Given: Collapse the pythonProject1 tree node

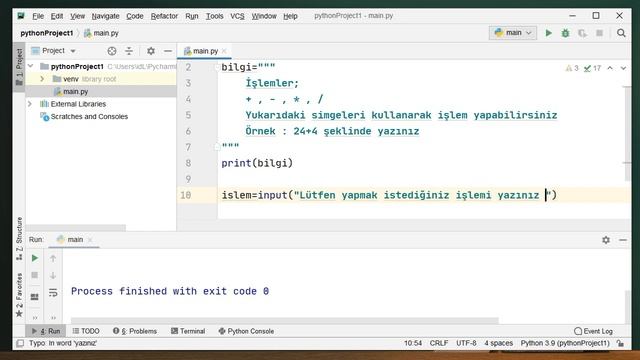Looking at the screenshot, I should [31, 66].
